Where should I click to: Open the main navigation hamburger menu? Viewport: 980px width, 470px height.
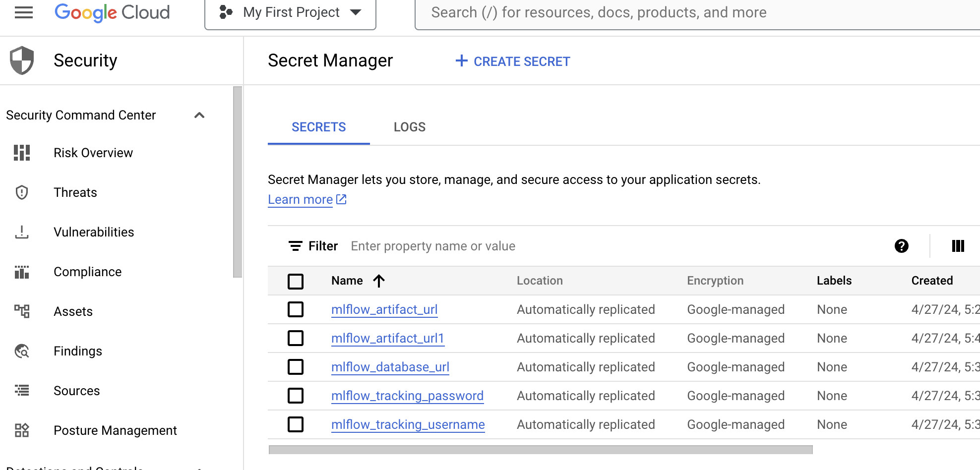click(x=23, y=12)
